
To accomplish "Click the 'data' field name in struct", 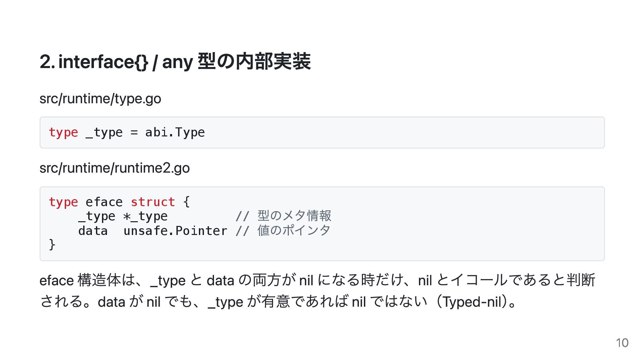I will click(x=93, y=231).
